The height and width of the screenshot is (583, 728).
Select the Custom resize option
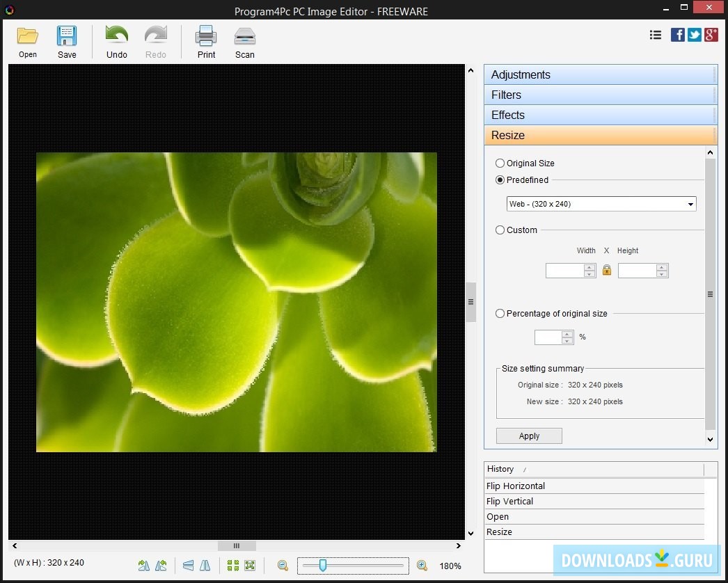point(500,230)
